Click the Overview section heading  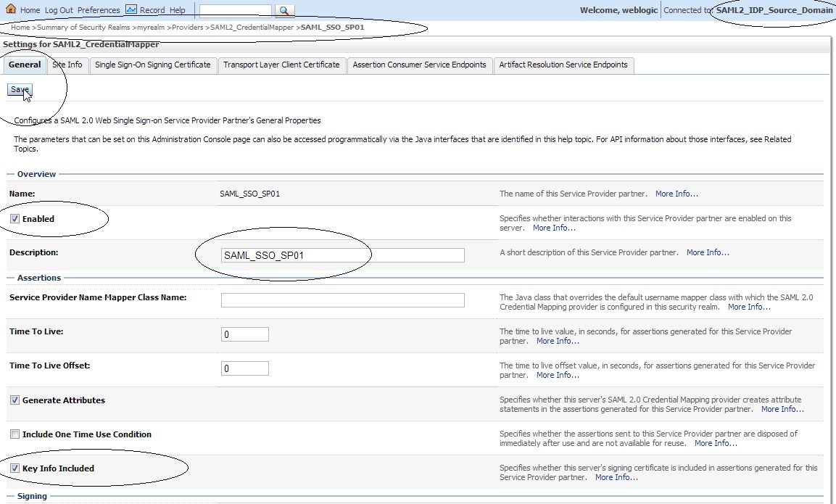click(x=36, y=174)
